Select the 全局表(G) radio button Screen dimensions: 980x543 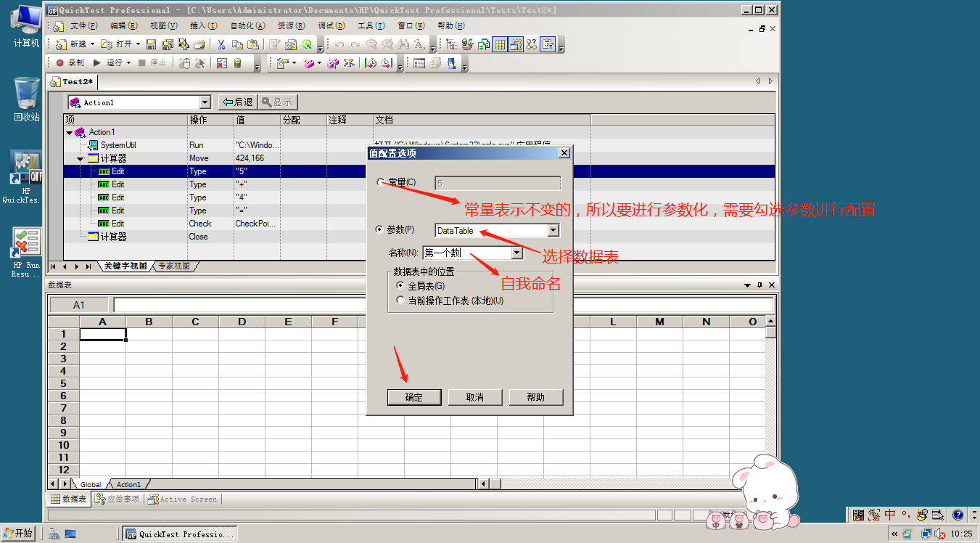coord(400,286)
